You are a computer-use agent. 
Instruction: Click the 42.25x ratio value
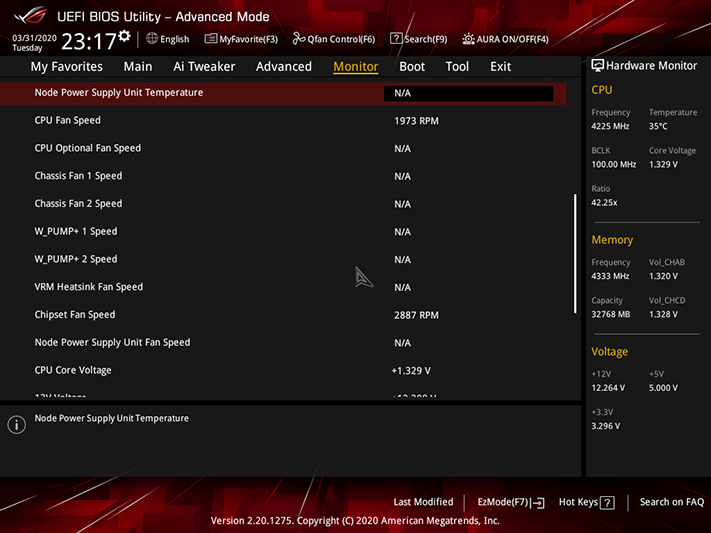(x=604, y=203)
